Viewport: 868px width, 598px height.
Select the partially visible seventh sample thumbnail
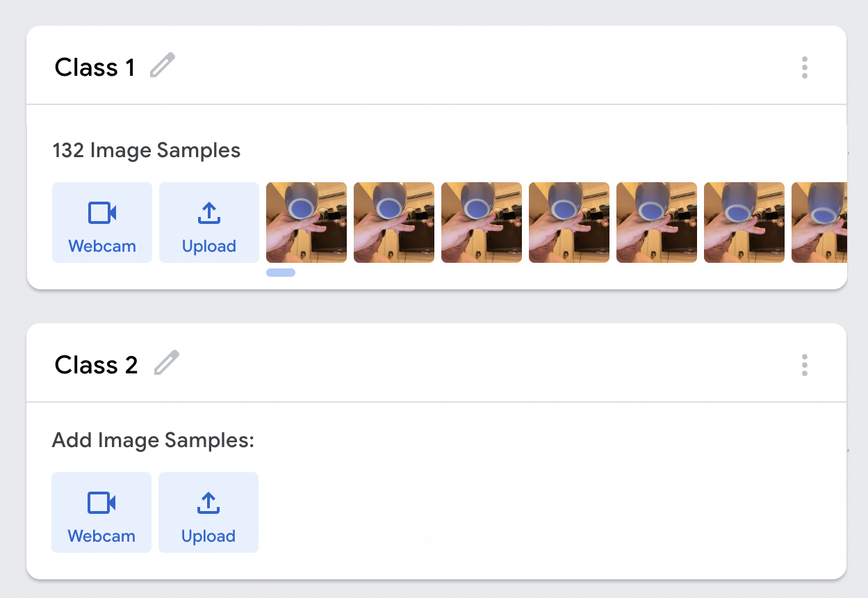(x=820, y=223)
